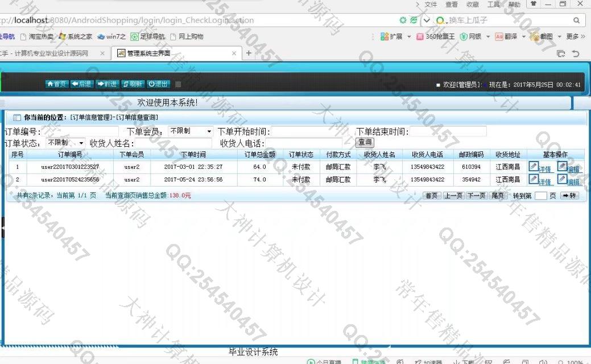Open the 网上购物 bookmark

(x=187, y=36)
